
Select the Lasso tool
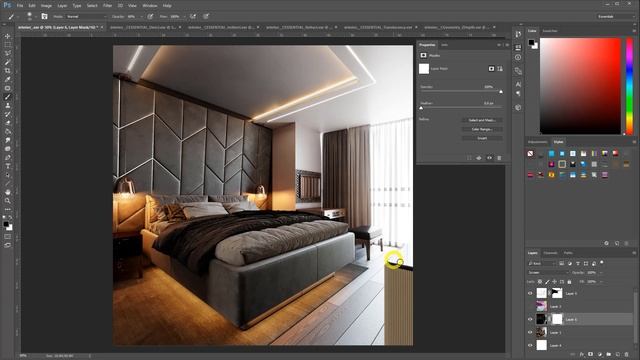click(7, 53)
